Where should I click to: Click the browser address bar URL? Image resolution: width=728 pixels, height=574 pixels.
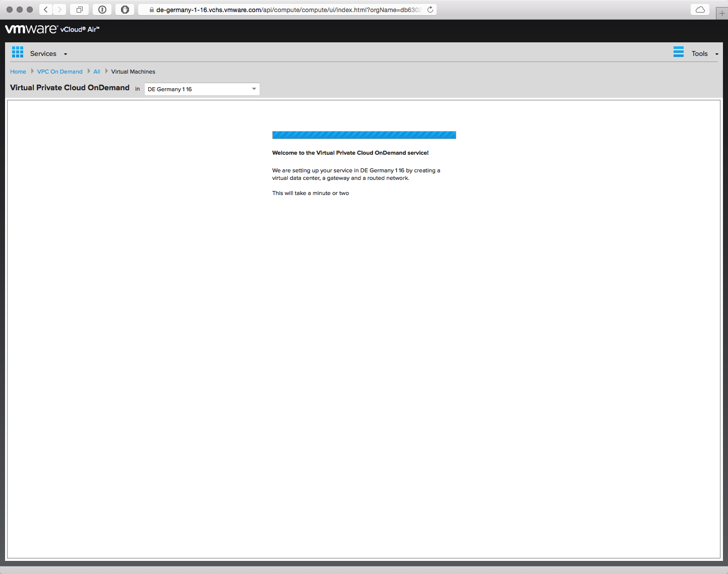(x=287, y=10)
